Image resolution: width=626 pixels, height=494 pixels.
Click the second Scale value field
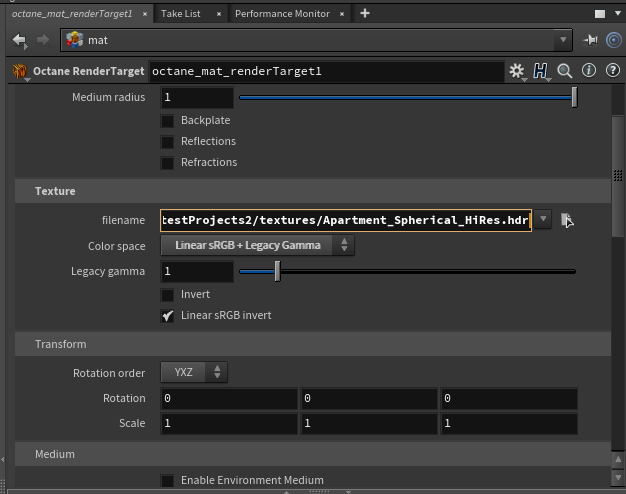(369, 423)
